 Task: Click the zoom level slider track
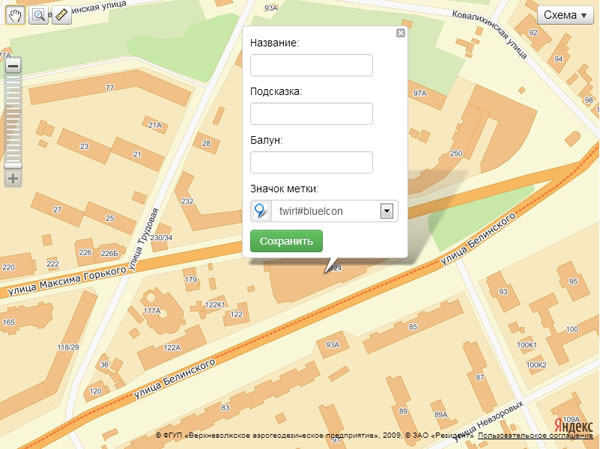(13, 120)
